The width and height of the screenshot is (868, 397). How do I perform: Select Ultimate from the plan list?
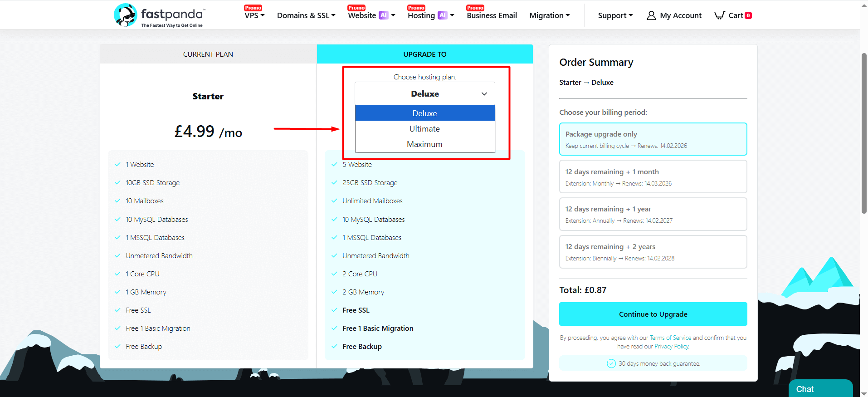click(424, 129)
